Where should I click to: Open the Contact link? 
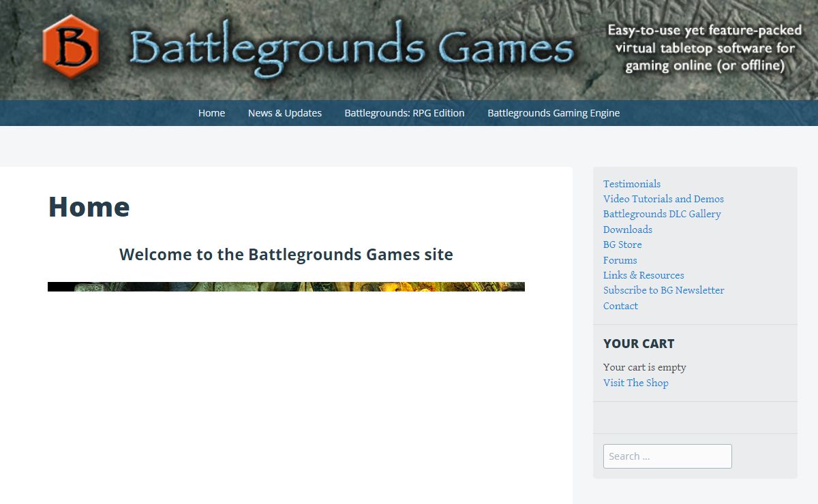620,306
